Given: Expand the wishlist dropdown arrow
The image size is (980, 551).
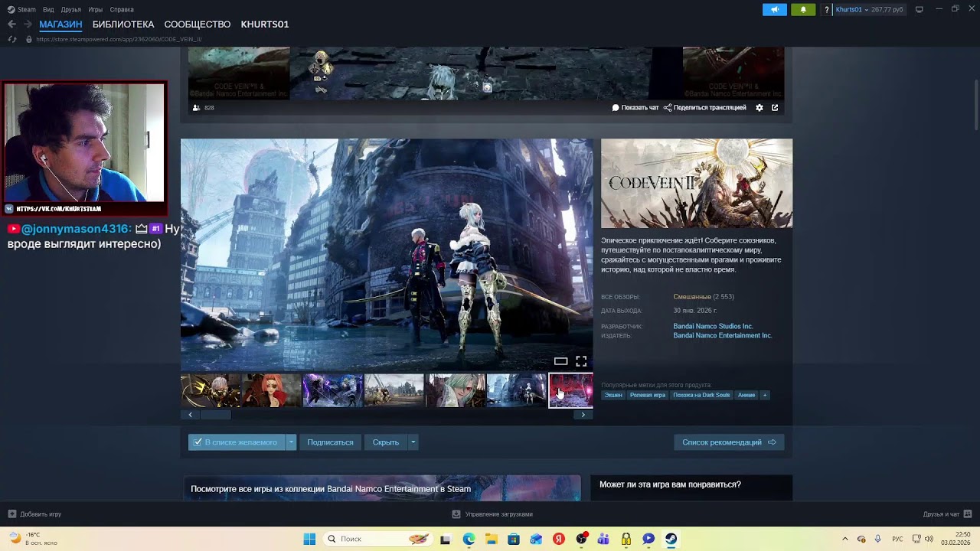Looking at the screenshot, I should (x=291, y=442).
